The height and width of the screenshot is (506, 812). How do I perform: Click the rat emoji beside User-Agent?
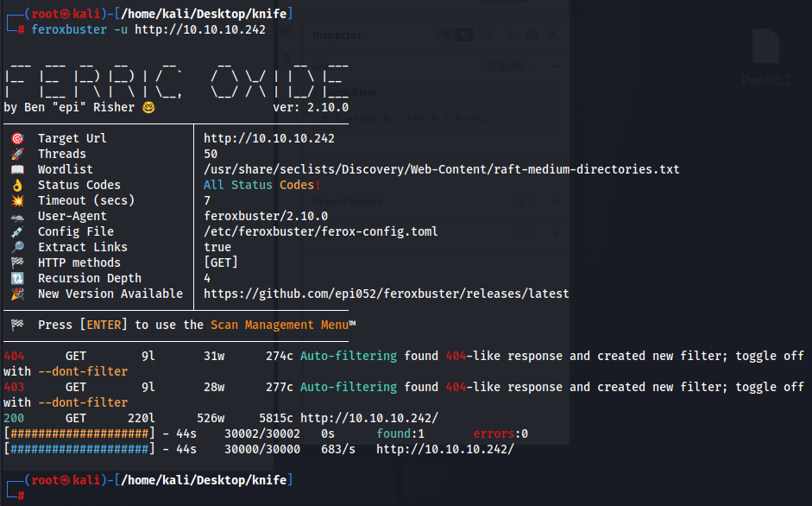pyautogui.click(x=17, y=218)
